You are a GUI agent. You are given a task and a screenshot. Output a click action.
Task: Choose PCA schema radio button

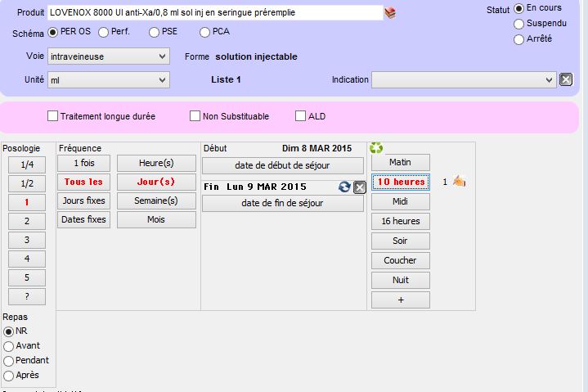click(204, 32)
